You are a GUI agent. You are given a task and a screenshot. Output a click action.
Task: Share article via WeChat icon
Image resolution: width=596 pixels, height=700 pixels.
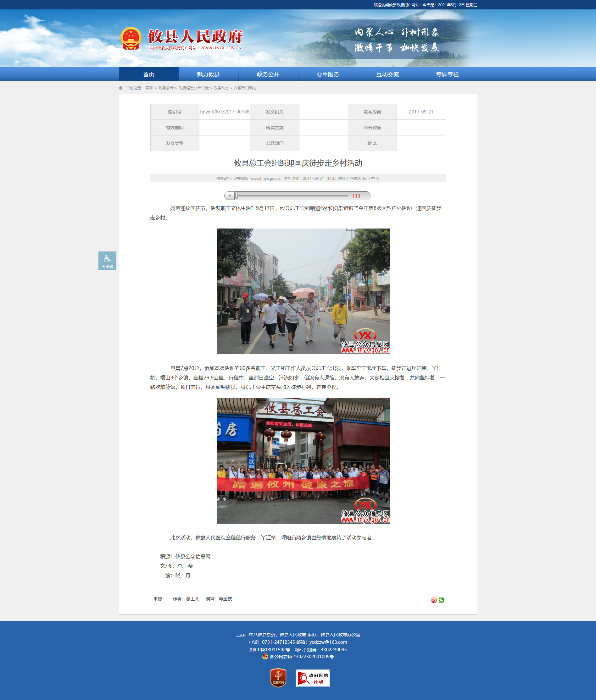[x=441, y=600]
